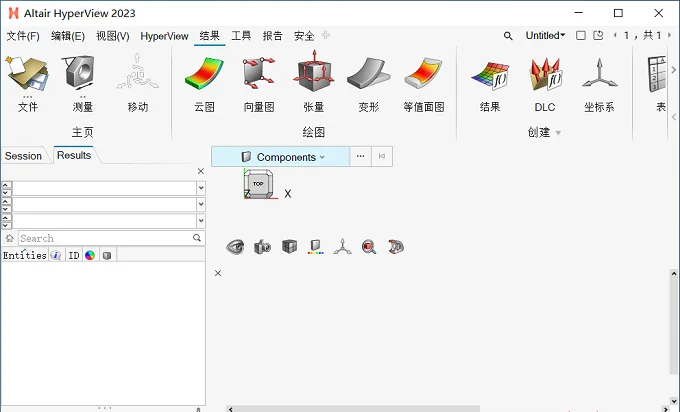Click the zoom-to-fit magnifier icon
The image size is (680, 412).
pos(369,247)
